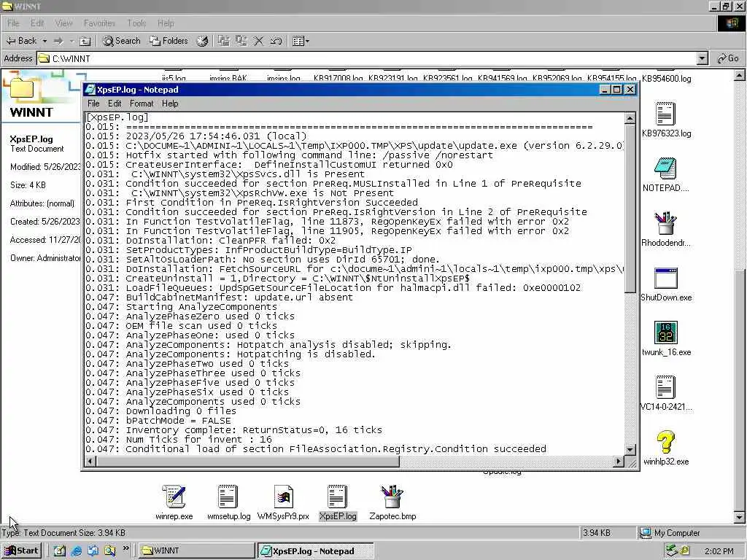Switch to XpsEP.log Notepad taskbar button
Screen dimensions: 747x560
tap(315, 551)
